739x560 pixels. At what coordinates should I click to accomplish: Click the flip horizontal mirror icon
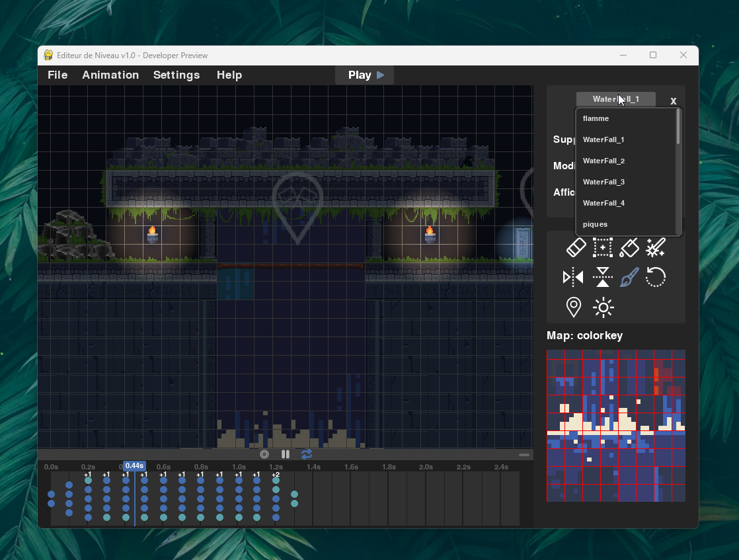click(573, 277)
